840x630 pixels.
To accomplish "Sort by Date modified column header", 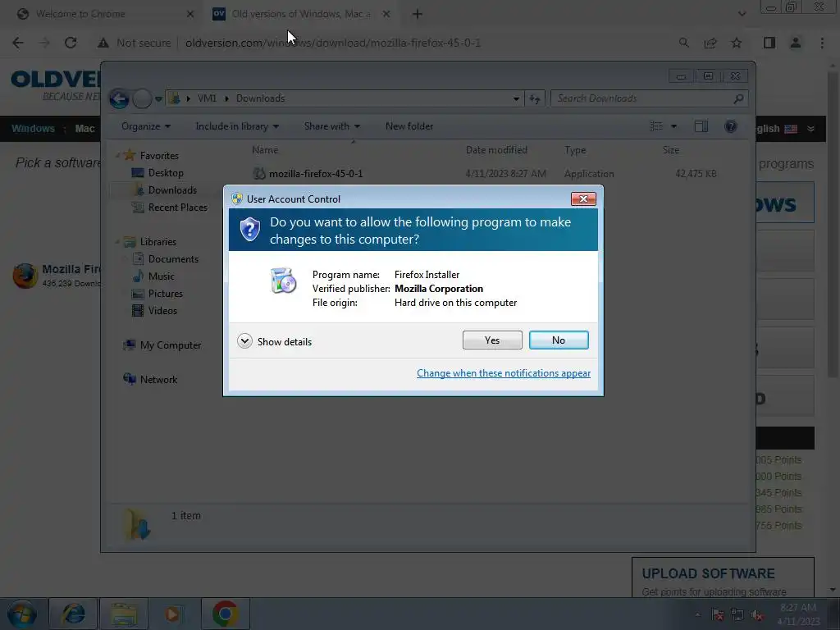I will (x=496, y=150).
